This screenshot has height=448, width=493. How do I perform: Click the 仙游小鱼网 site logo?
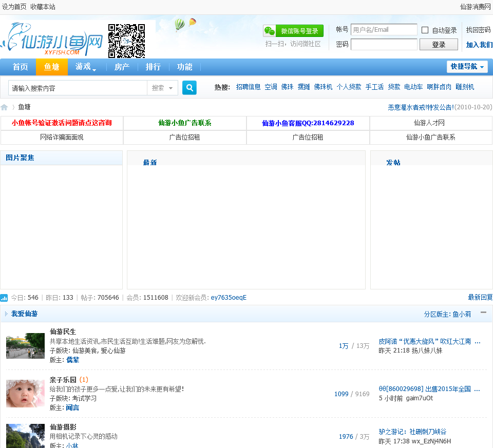52,40
